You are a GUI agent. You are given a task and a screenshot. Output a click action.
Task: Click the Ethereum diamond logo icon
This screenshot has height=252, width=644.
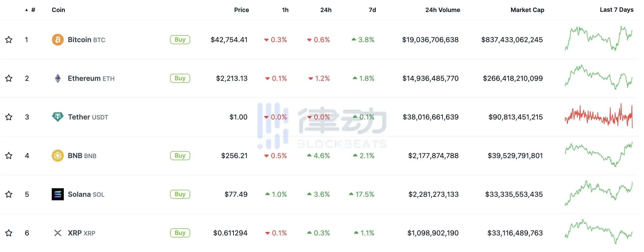pyautogui.click(x=58, y=78)
